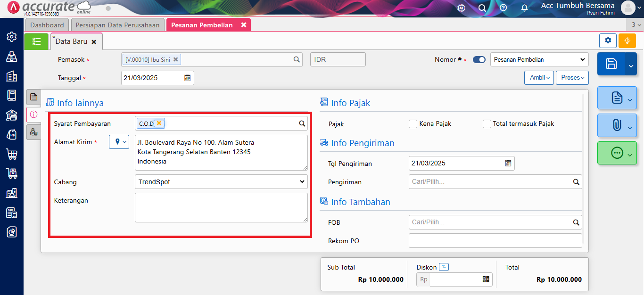Click the orange lightbulb tips button
Image resolution: width=644 pixels, height=295 pixels.
[x=627, y=41]
